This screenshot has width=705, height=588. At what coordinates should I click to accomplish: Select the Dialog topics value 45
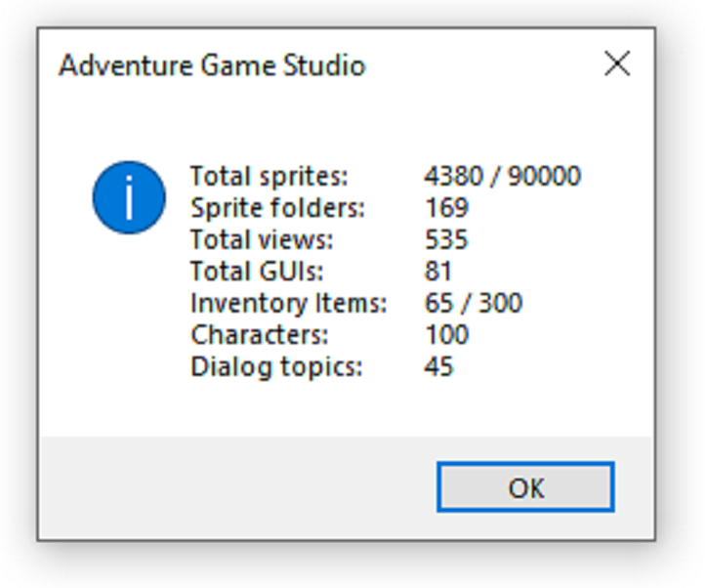(438, 367)
